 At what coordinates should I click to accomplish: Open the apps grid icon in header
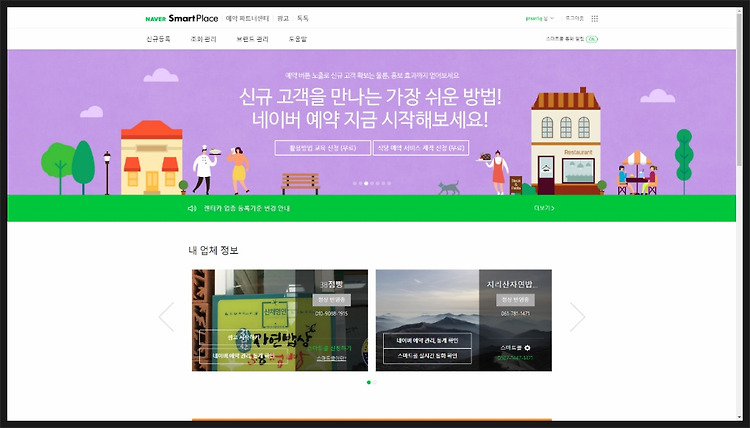[x=595, y=19]
